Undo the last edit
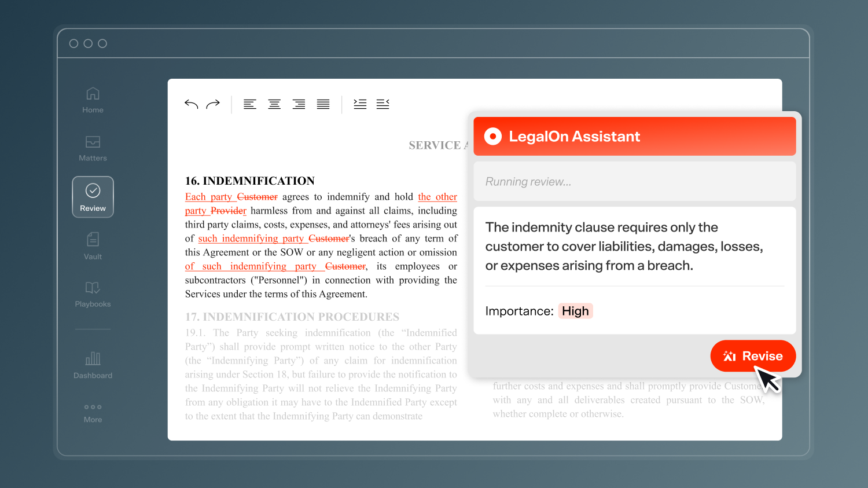Image resolution: width=868 pixels, height=488 pixels. (x=192, y=104)
